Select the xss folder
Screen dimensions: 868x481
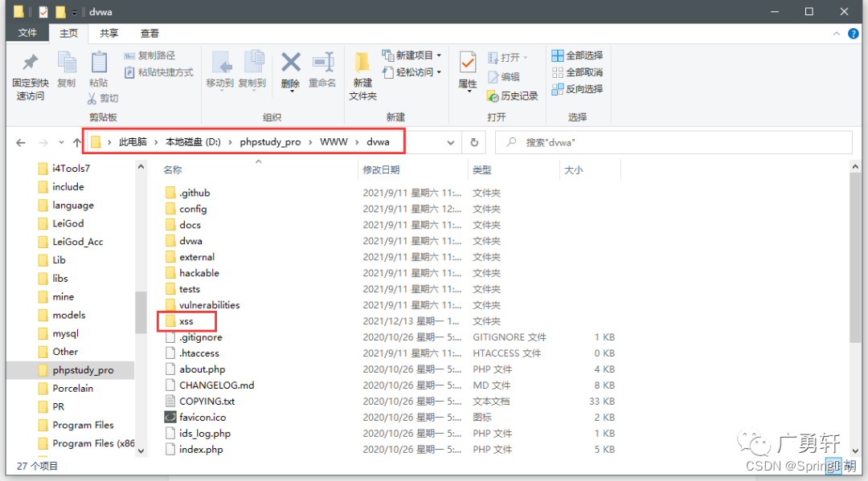[186, 321]
